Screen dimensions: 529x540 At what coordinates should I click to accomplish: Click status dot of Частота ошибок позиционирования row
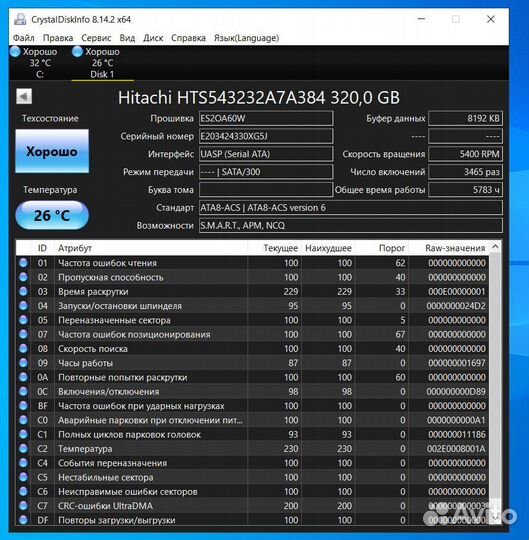23,334
